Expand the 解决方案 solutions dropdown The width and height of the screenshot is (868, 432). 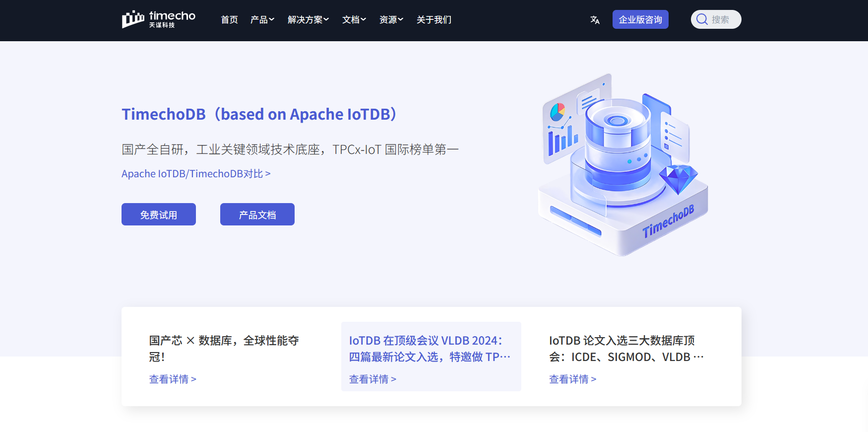[308, 20]
